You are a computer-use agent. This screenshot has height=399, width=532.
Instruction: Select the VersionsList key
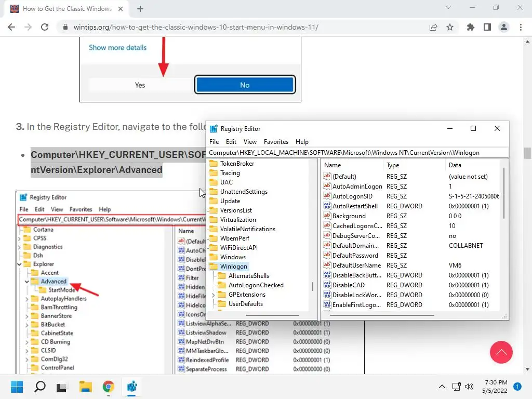(x=236, y=210)
